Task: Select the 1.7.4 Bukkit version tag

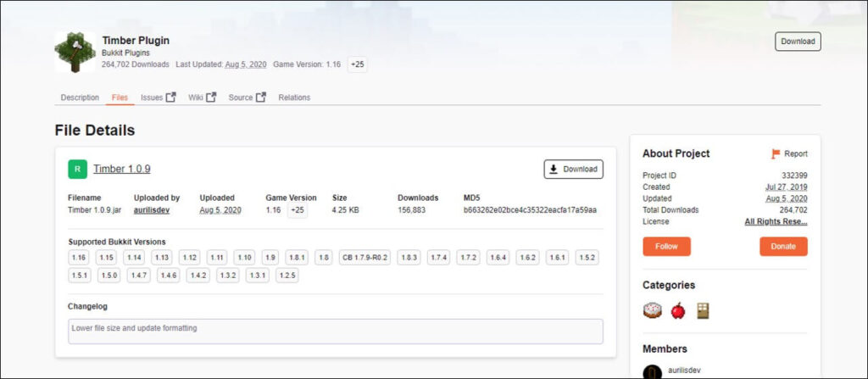Action: pyautogui.click(x=438, y=258)
